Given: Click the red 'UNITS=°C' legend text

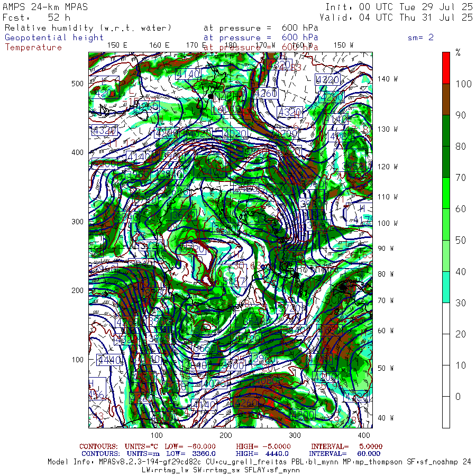Looking at the screenshot, I should tap(141, 446).
